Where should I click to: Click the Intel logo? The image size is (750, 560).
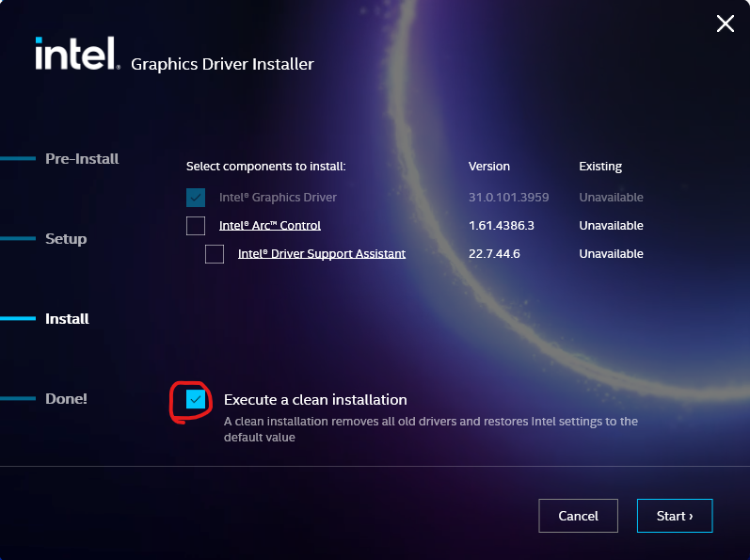[77, 53]
